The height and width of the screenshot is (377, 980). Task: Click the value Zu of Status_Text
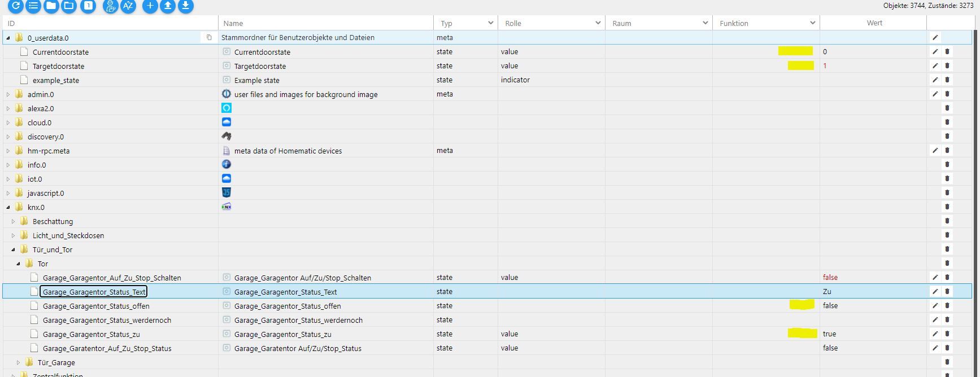point(827,292)
